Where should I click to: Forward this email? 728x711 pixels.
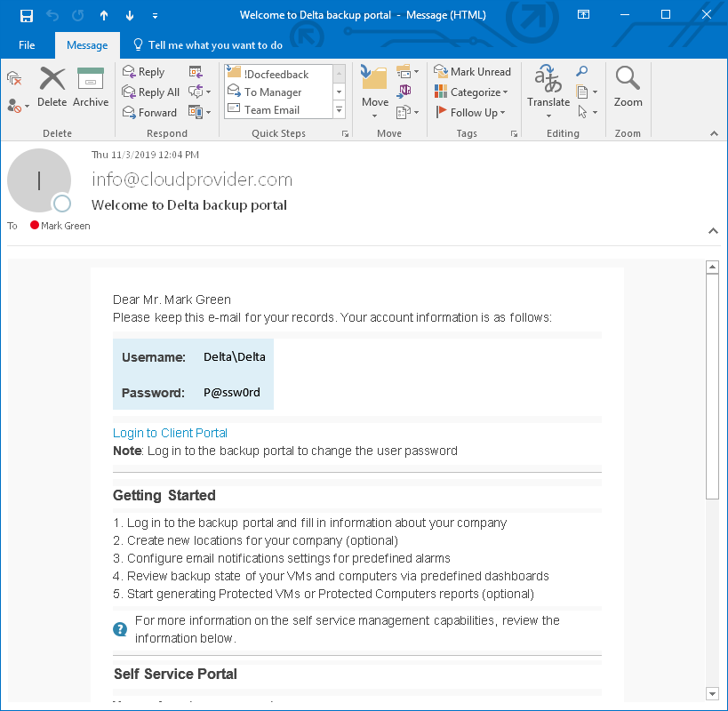149,112
